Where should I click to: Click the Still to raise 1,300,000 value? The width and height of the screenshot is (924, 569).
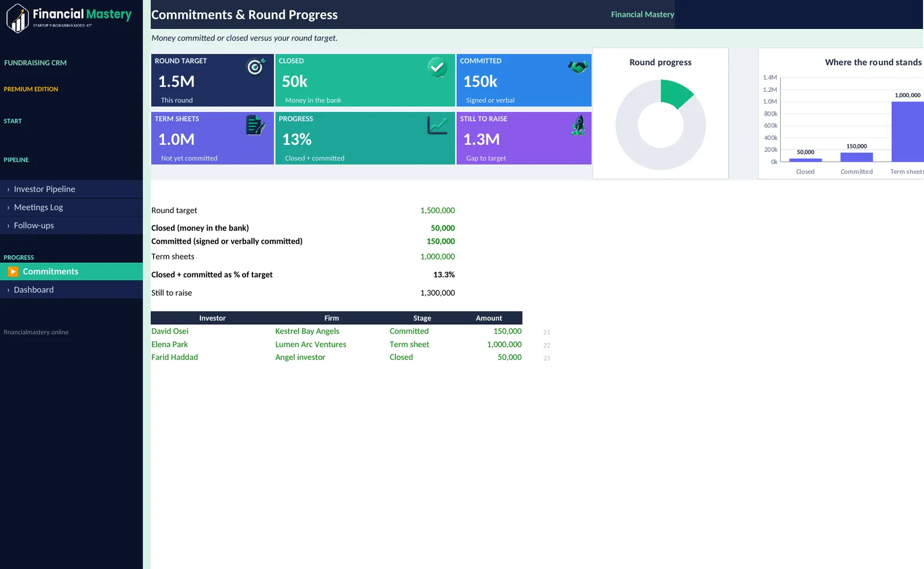(x=437, y=293)
